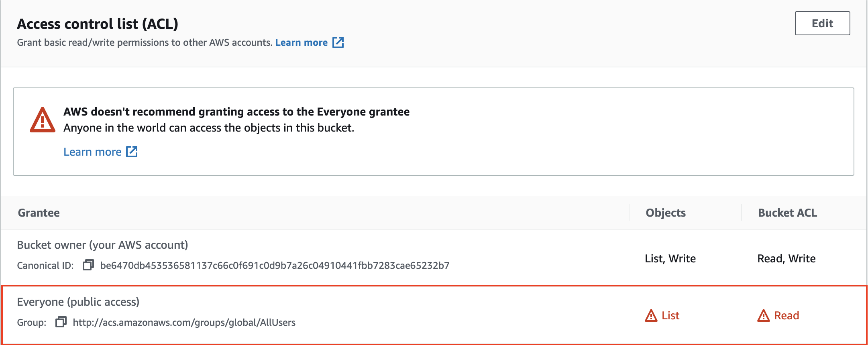Viewport: 868px width, 345px height.
Task: Click the external link icon beside the header Learn more
Action: tap(338, 43)
